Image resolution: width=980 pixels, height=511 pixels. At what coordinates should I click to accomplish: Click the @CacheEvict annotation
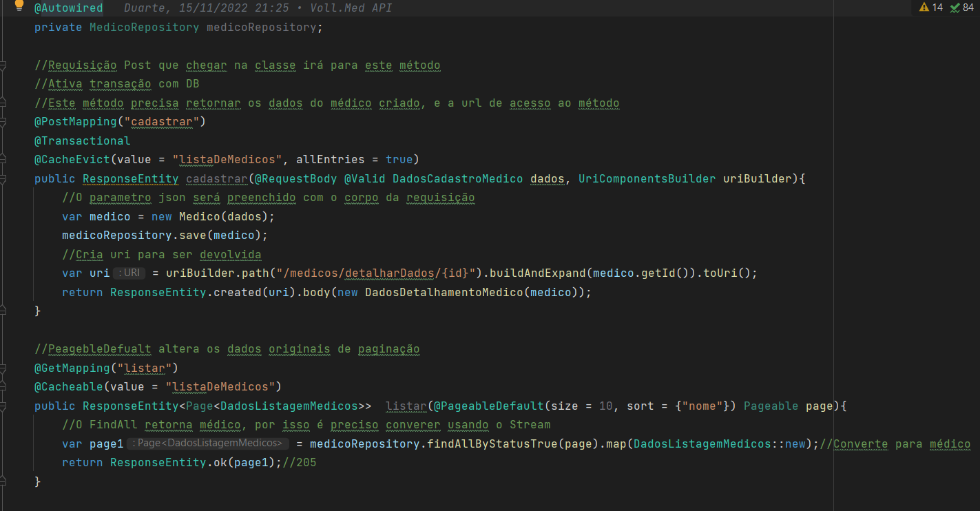tap(72, 159)
